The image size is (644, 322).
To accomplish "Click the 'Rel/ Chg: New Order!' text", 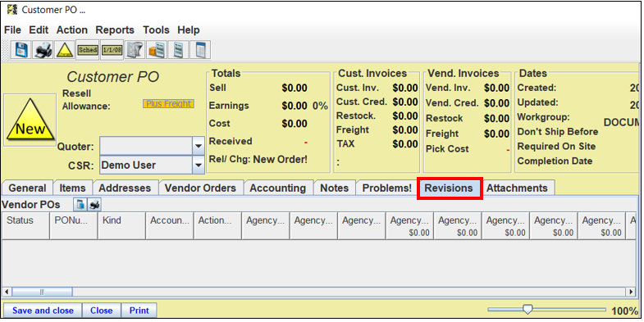I will pos(258,159).
